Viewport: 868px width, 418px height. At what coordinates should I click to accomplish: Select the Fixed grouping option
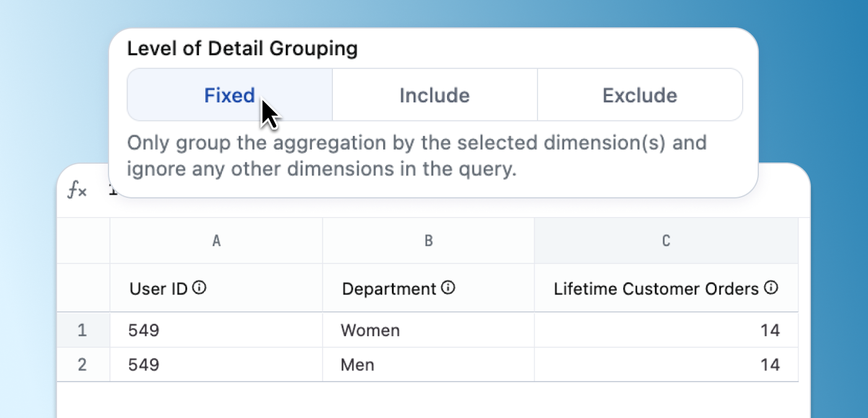pos(229,95)
